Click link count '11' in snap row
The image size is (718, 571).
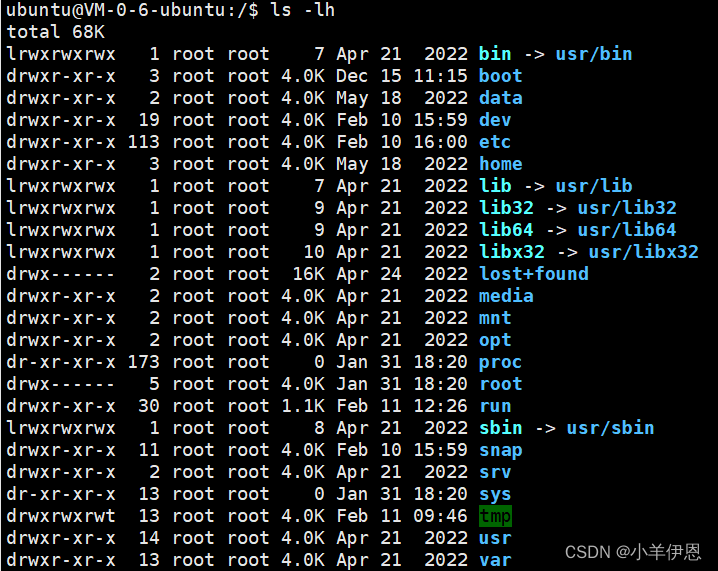149,450
